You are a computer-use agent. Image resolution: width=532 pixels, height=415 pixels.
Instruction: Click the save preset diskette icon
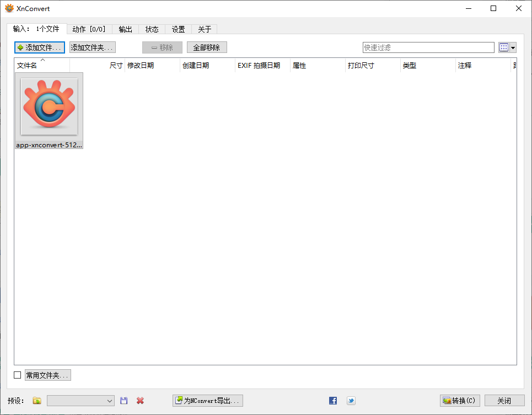click(x=123, y=401)
